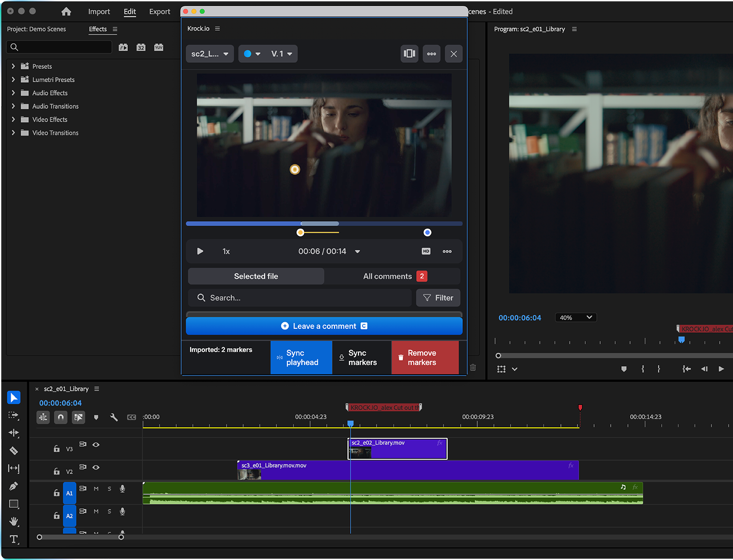Select the Ripple Edit tool

tap(14, 433)
